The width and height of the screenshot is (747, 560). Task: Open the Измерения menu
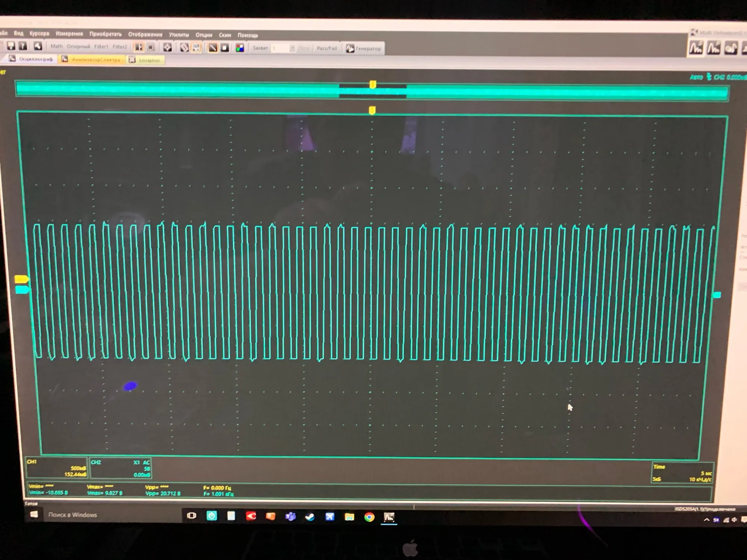(69, 34)
